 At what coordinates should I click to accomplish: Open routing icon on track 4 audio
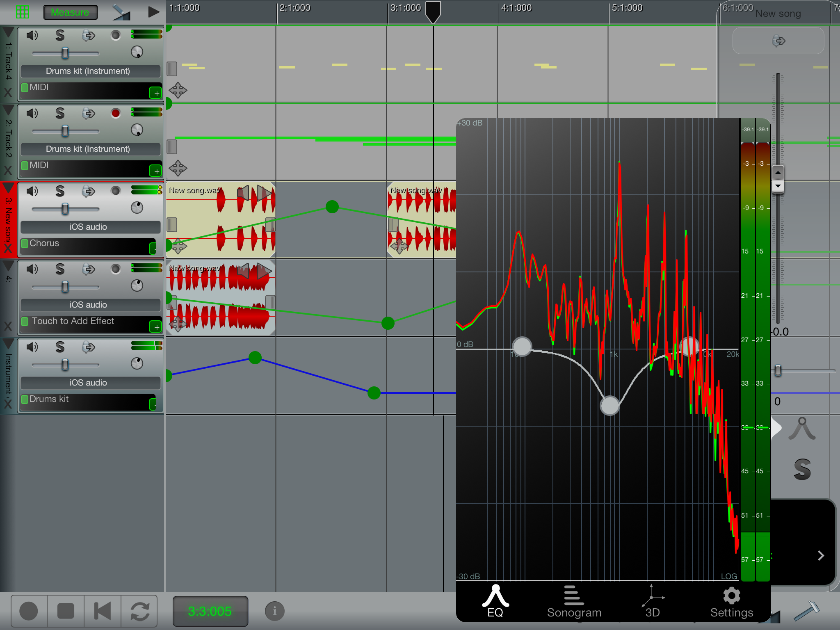tap(88, 269)
